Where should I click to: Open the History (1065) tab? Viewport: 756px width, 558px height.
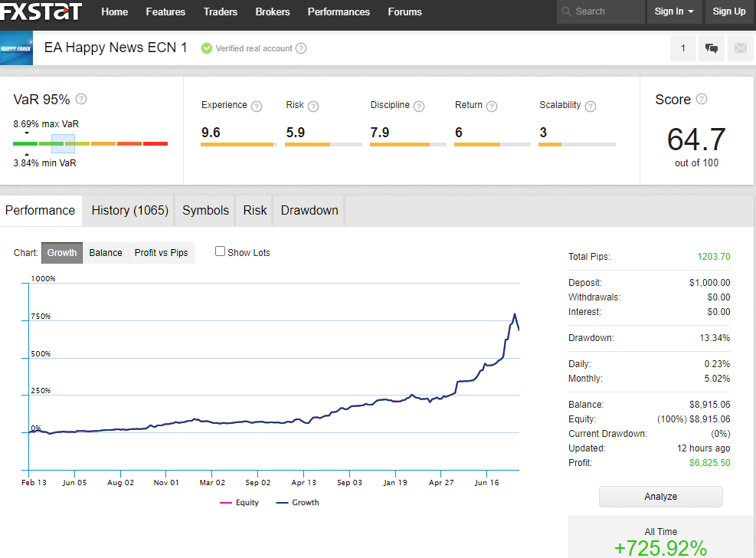129,211
